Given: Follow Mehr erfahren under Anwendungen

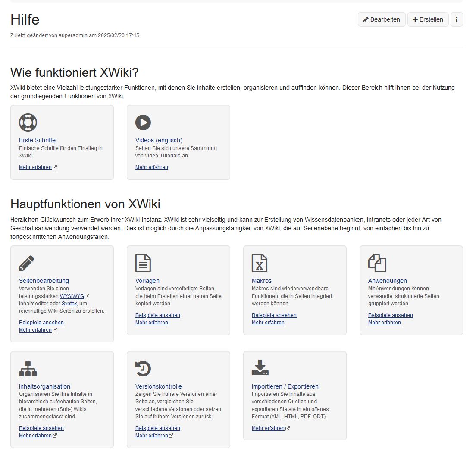Looking at the screenshot, I should click(x=384, y=323).
